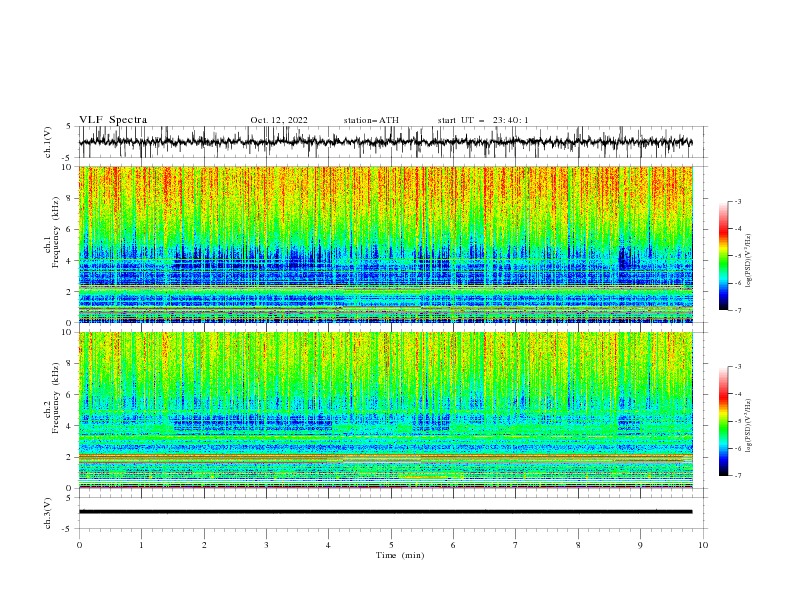
Task: Click time axis tick label '5'
Action: 391,545
